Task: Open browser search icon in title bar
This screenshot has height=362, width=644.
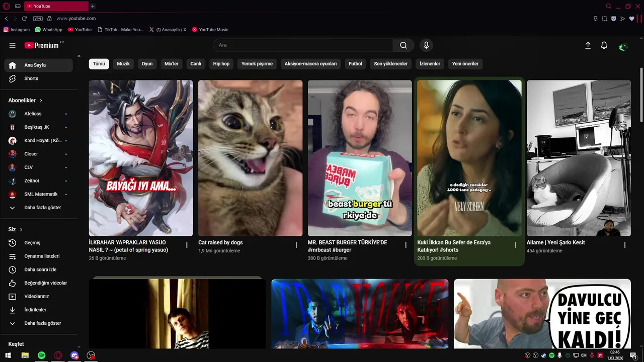Action: coord(608,6)
